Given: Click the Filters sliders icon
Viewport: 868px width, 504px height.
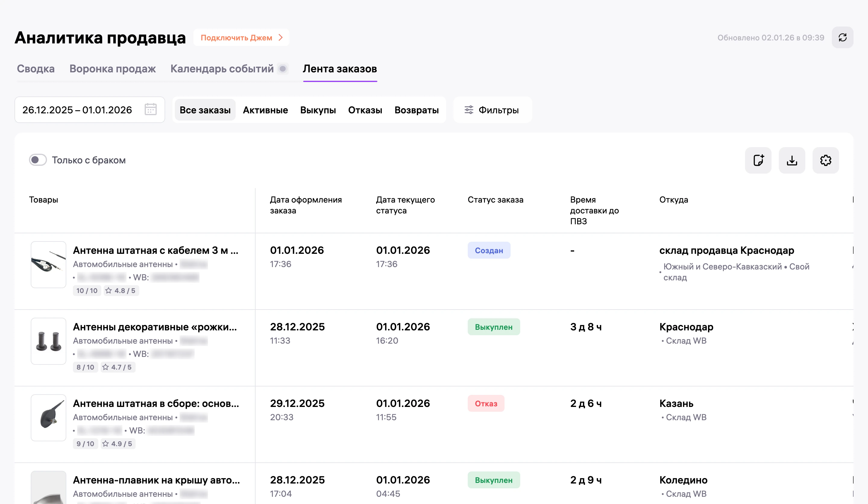Looking at the screenshot, I should (x=469, y=110).
